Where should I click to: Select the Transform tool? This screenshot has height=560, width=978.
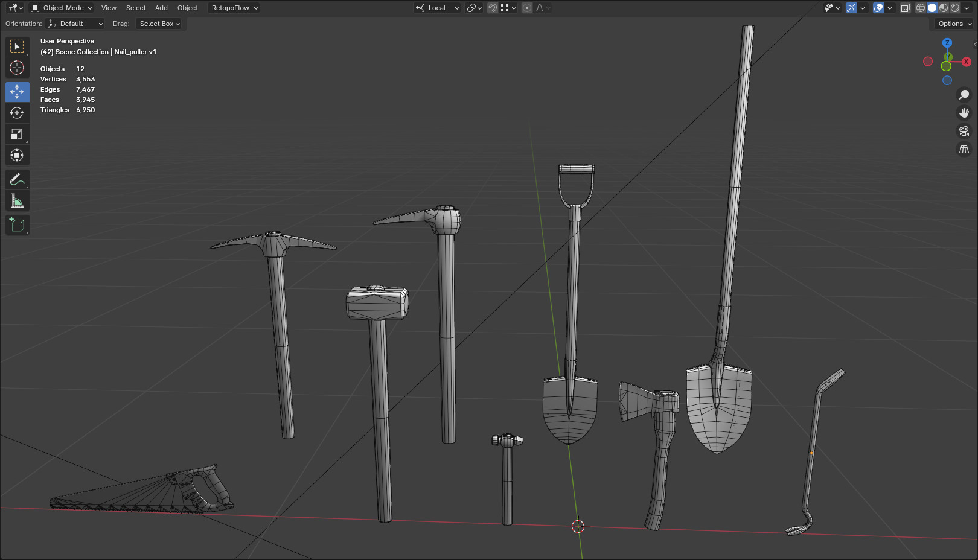(17, 155)
